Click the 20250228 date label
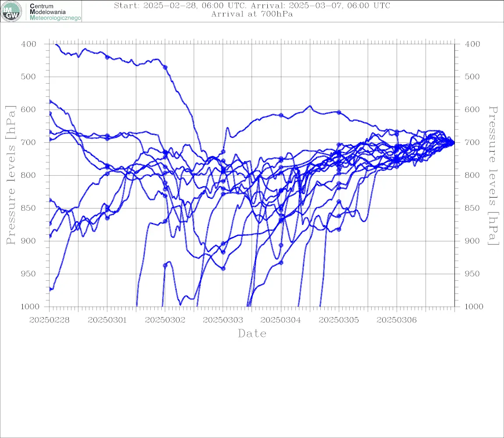The height and width of the screenshot is (438, 504). pos(49,320)
